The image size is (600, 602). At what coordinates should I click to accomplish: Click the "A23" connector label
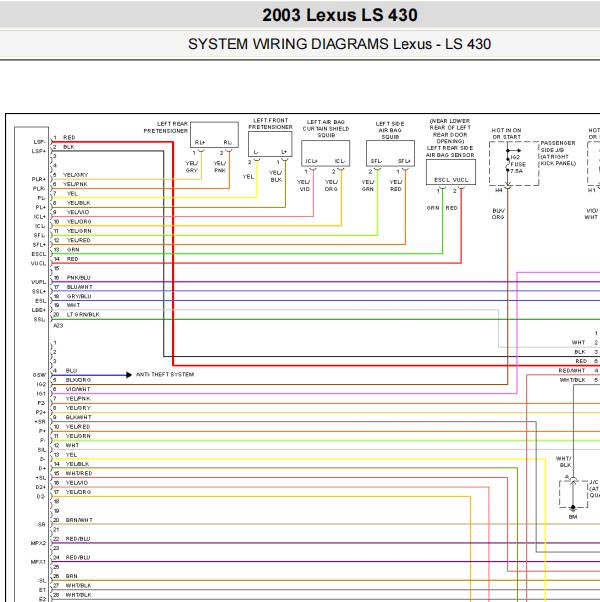(x=58, y=326)
